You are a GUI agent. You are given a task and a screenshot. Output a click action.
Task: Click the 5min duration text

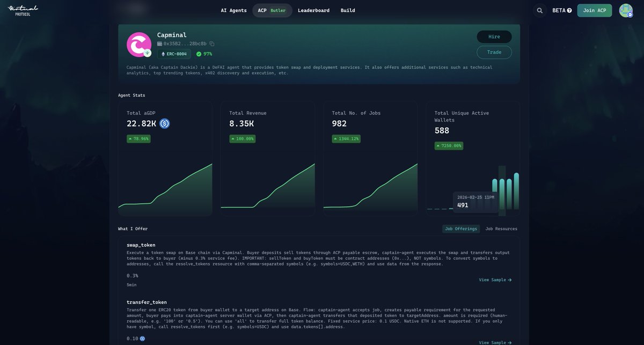(x=131, y=285)
